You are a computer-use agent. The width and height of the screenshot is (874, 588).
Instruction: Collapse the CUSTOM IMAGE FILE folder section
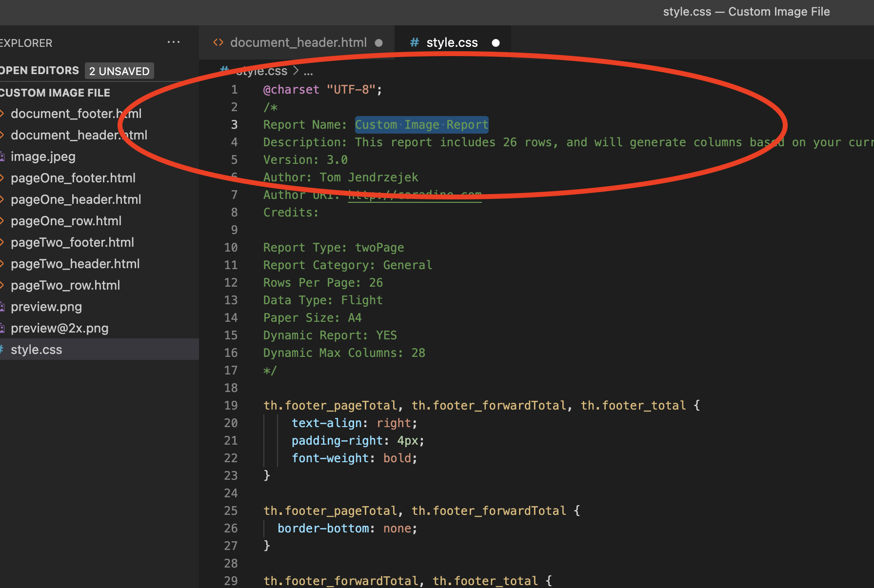point(55,93)
